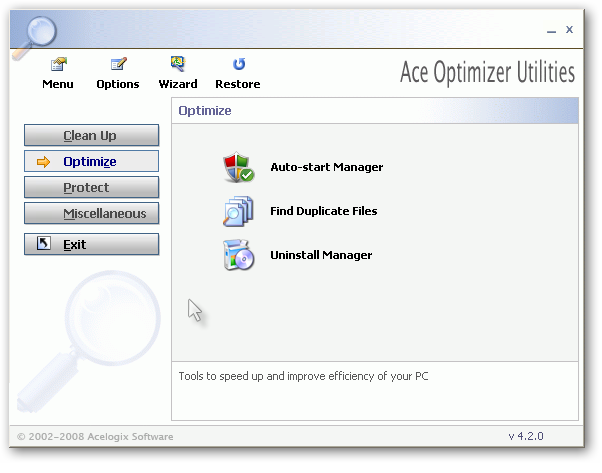Close the Ace Optimizer Utilities window
This screenshot has height=473, width=602.
pos(569,30)
